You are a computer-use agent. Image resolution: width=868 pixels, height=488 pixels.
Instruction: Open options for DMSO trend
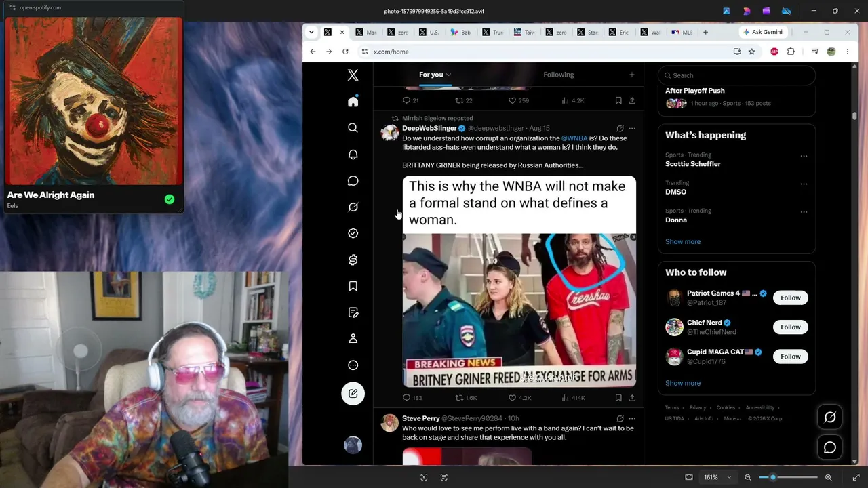804,184
